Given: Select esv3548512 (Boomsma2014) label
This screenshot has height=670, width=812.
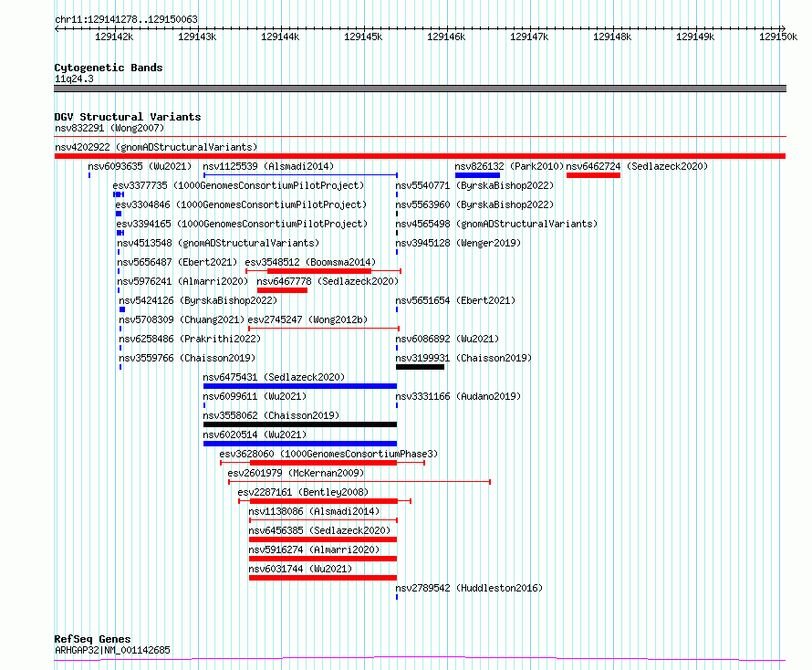Looking at the screenshot, I should tap(310, 262).
